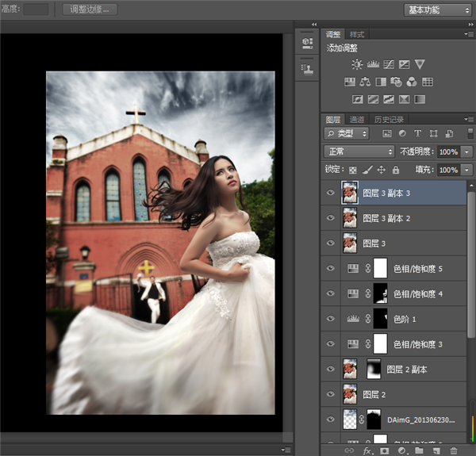
Task: Add a layer style (fx)
Action: [368, 450]
